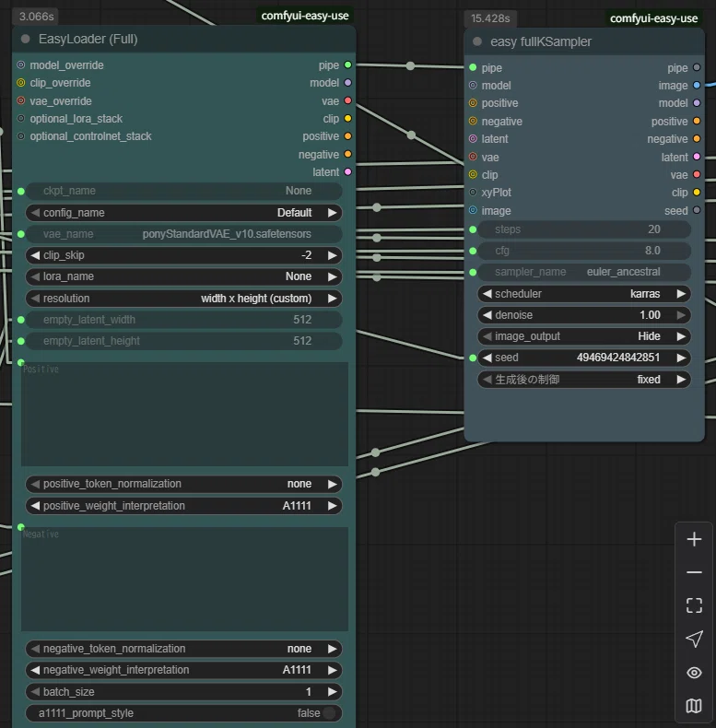Image resolution: width=716 pixels, height=728 pixels.
Task: Collapse EasyLoader (Full) node via title dot
Action: (x=26, y=39)
